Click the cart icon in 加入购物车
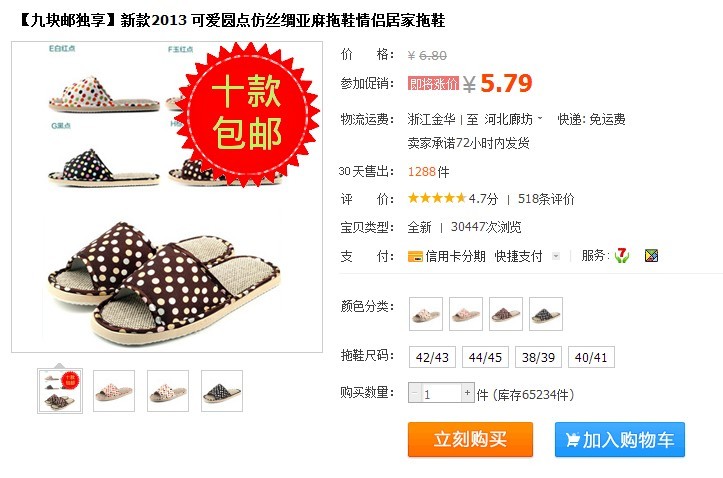Viewport: 723px width, 478px height. 572,440
